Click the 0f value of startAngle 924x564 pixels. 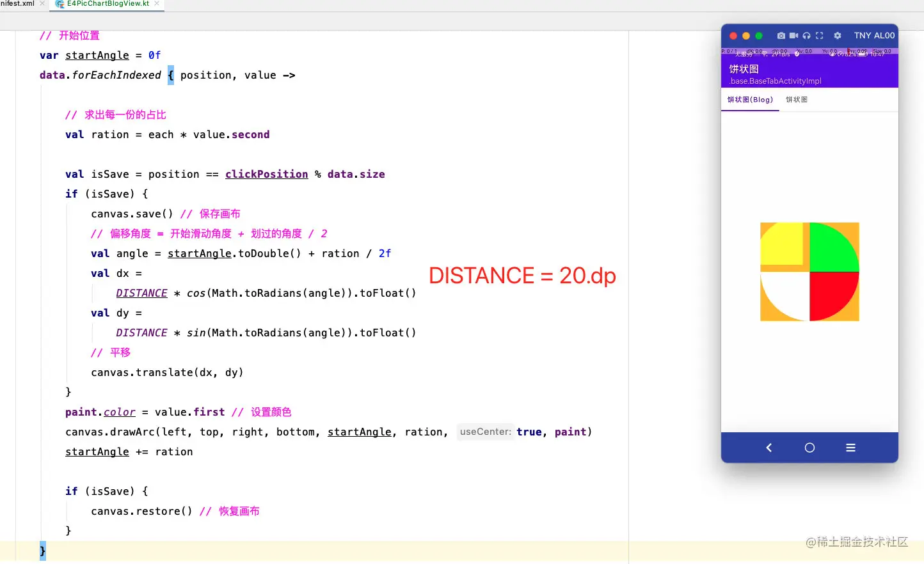(x=155, y=55)
